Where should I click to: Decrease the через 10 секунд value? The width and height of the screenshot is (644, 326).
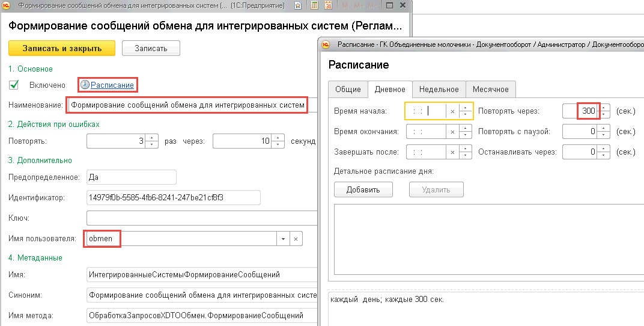tap(278, 144)
